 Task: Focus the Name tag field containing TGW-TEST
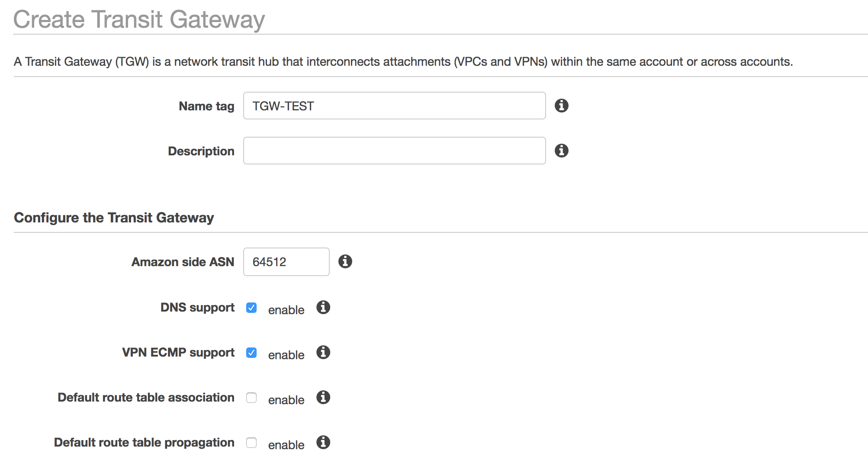[x=394, y=106]
